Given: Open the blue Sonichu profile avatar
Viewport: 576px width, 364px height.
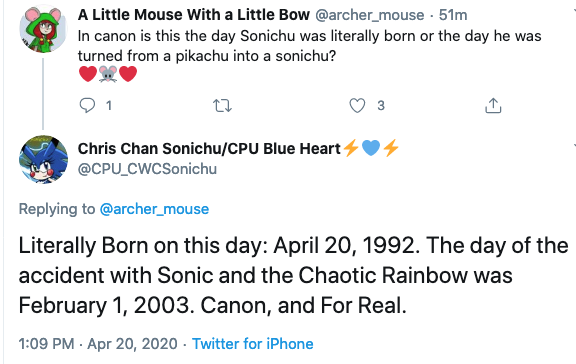Looking at the screenshot, I should point(43,159).
